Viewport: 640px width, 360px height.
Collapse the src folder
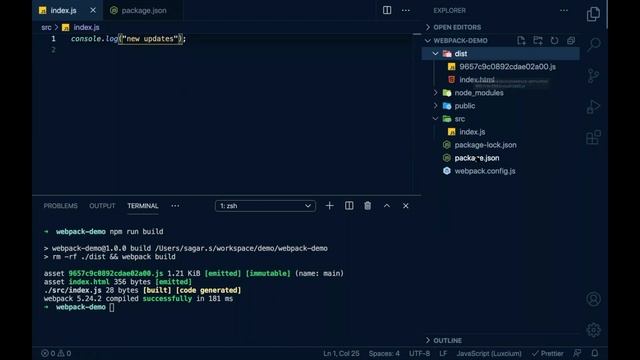(x=436, y=119)
